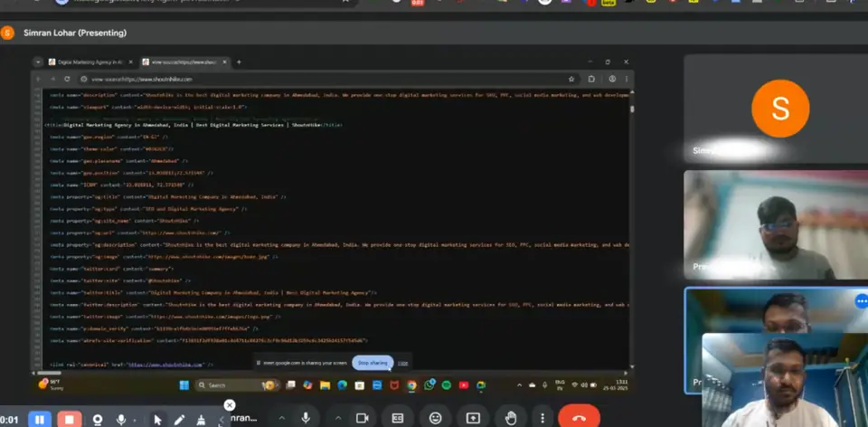Go back in the shared browser
Image resolution: width=868 pixels, height=427 pixels.
coord(38,80)
